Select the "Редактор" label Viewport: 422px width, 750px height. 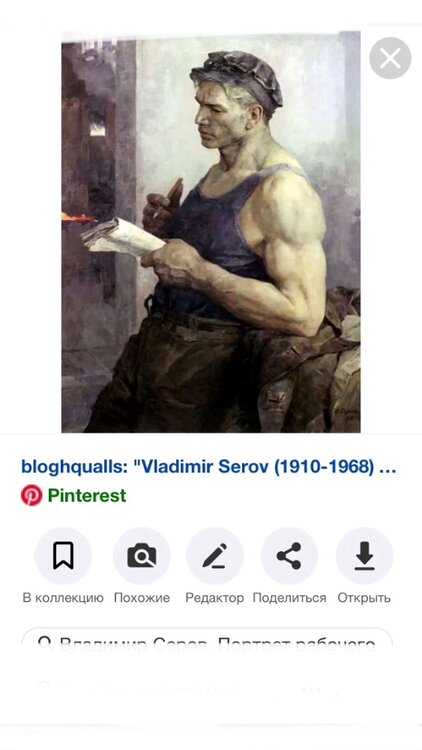point(214,598)
